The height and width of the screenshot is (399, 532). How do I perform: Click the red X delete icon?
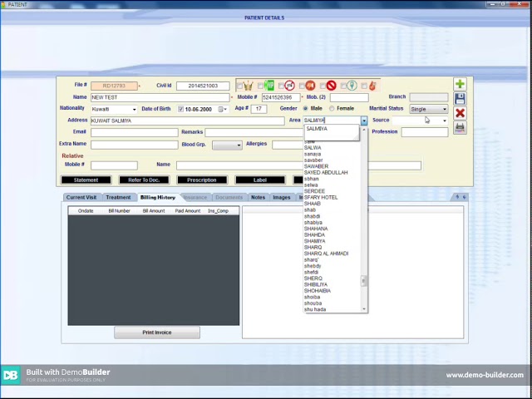pos(460,113)
